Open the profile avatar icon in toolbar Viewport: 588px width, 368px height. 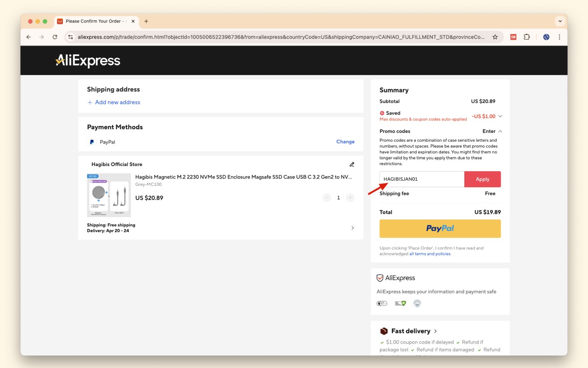click(x=546, y=37)
